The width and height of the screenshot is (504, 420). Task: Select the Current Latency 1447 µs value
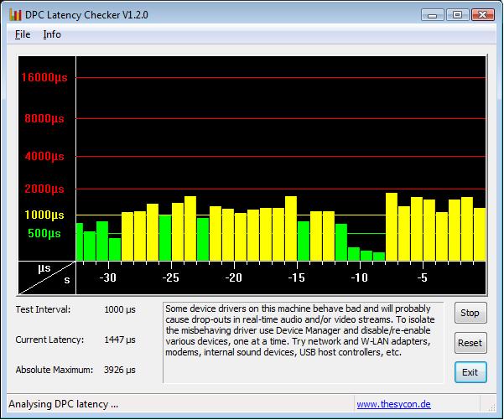120,340
